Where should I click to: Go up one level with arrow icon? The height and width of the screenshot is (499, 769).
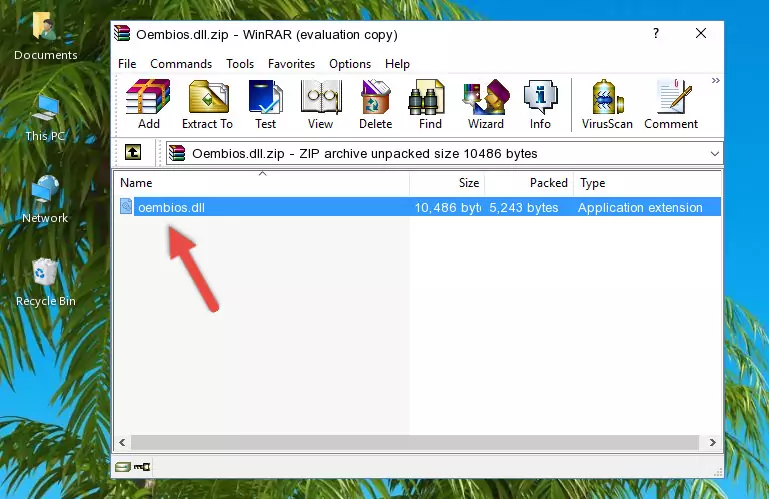pyautogui.click(x=133, y=153)
